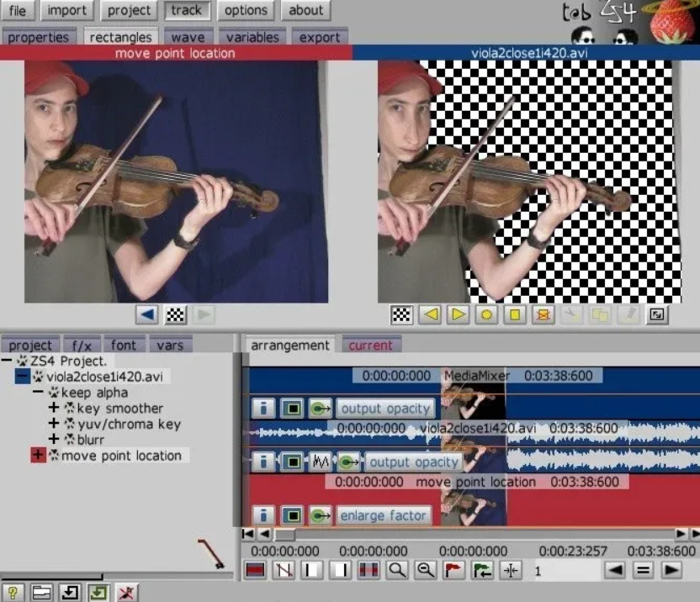Open the import menu
Screen dimensions: 700x602
click(x=66, y=11)
